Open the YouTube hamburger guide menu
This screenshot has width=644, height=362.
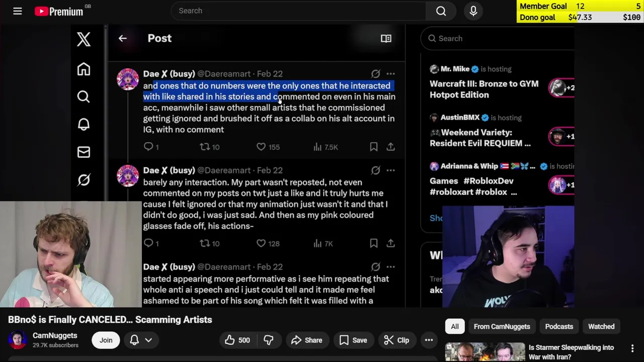(x=18, y=11)
